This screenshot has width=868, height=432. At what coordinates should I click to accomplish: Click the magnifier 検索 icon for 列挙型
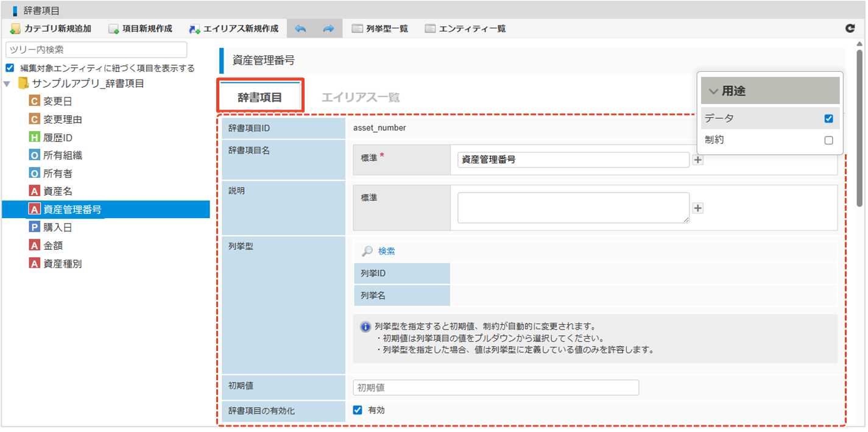click(367, 251)
